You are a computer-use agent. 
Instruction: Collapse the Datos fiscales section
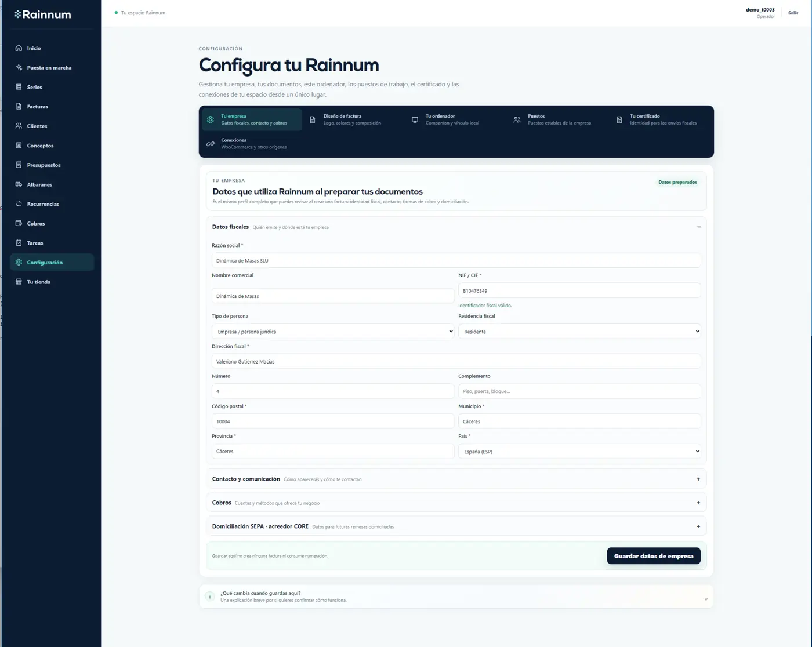(x=698, y=227)
